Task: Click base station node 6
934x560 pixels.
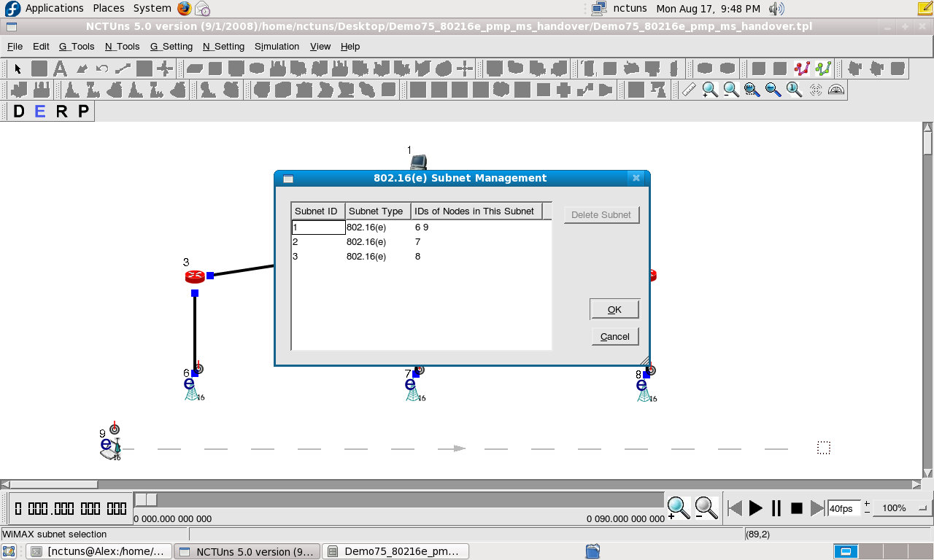Action: coord(191,386)
